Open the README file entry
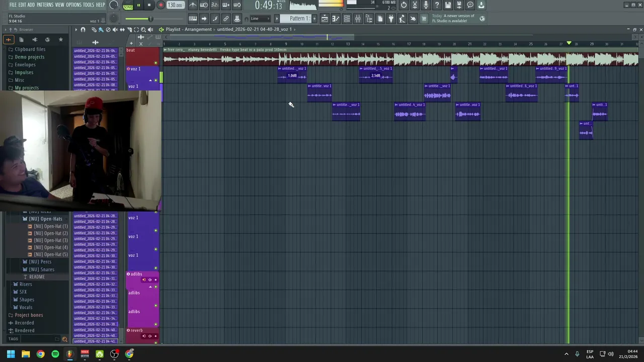This screenshot has width=644, height=362. coord(37,277)
